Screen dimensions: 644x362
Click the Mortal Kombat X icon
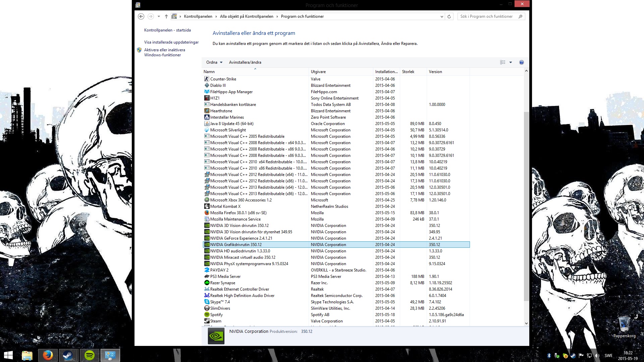[207, 206]
